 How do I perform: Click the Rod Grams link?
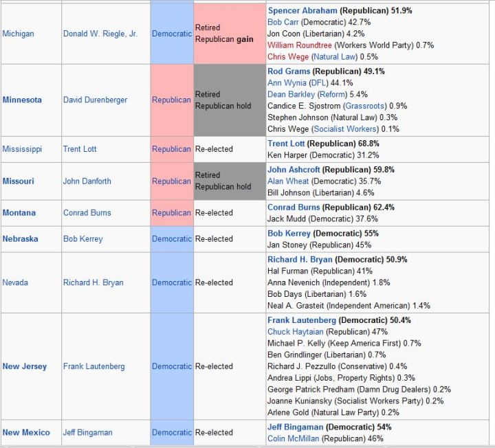(289, 71)
